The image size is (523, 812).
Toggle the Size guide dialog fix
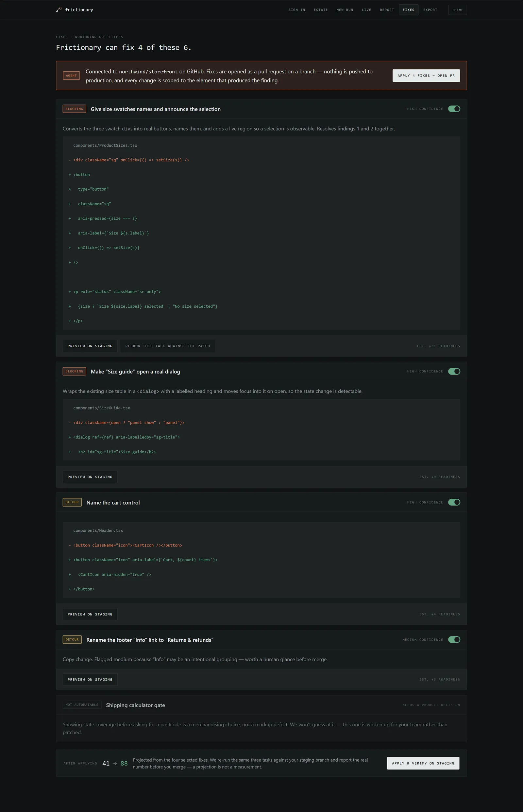click(x=454, y=371)
